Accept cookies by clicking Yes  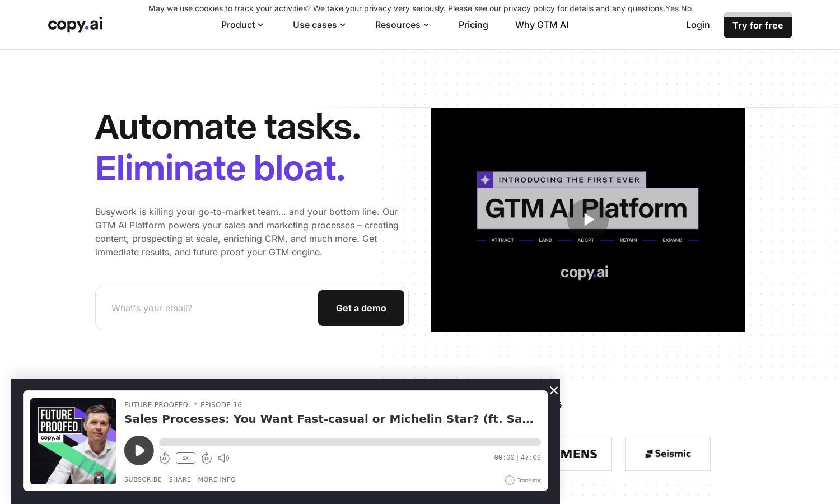click(x=672, y=8)
